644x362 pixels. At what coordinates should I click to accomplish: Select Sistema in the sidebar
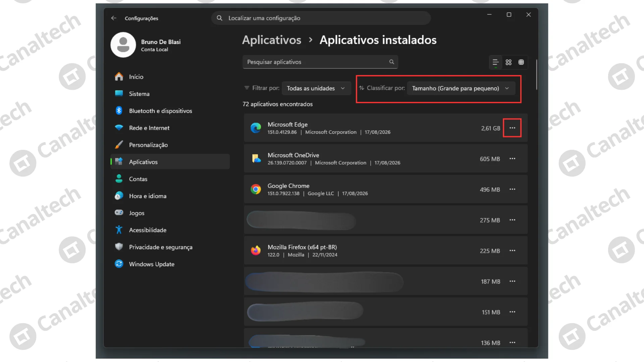pyautogui.click(x=170, y=94)
